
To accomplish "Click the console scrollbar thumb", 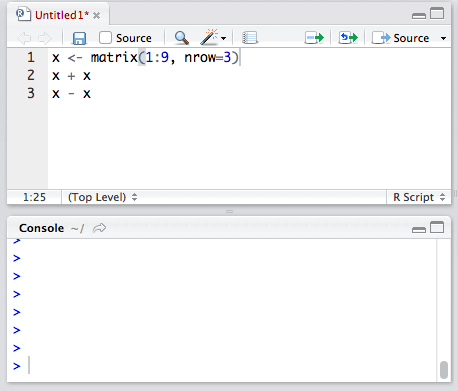I will point(444,370).
